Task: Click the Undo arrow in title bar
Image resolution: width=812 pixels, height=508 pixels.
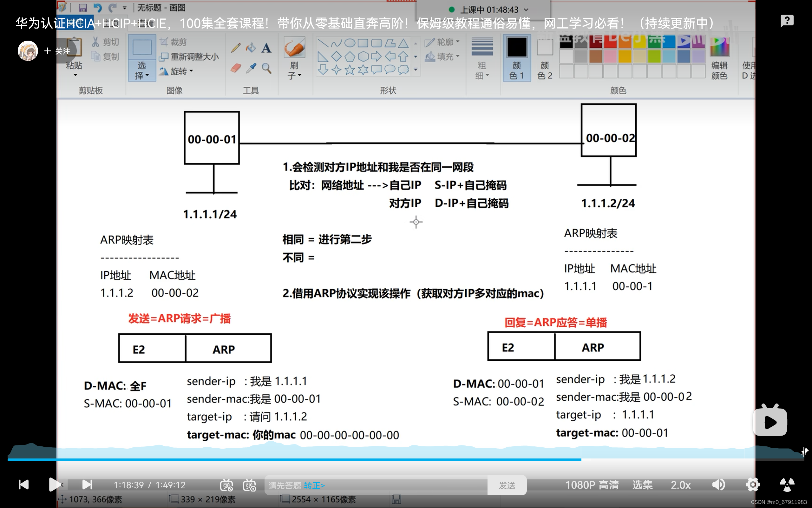Action: pos(97,7)
